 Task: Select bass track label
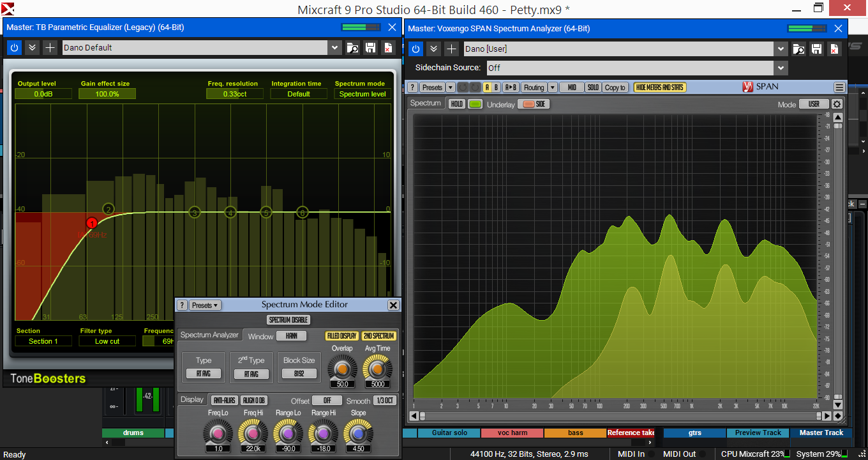[575, 433]
